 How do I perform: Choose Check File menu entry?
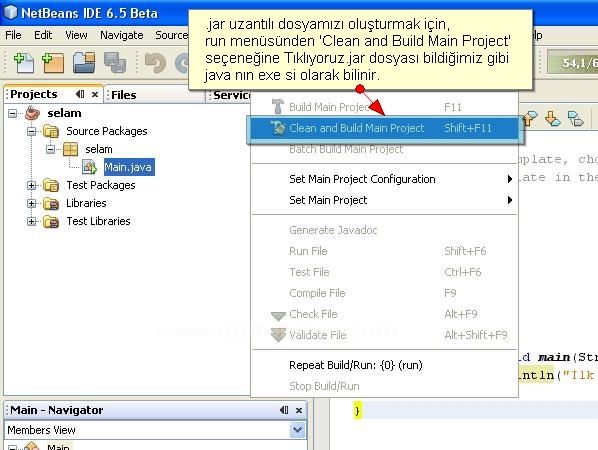pyautogui.click(x=384, y=314)
